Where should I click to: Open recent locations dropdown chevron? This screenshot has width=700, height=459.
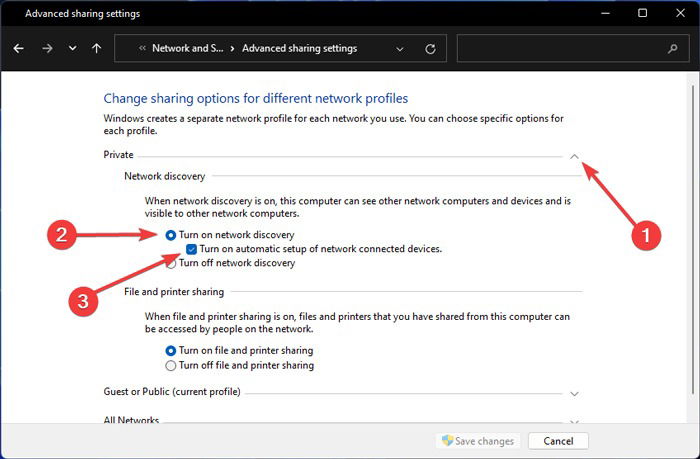(x=72, y=48)
